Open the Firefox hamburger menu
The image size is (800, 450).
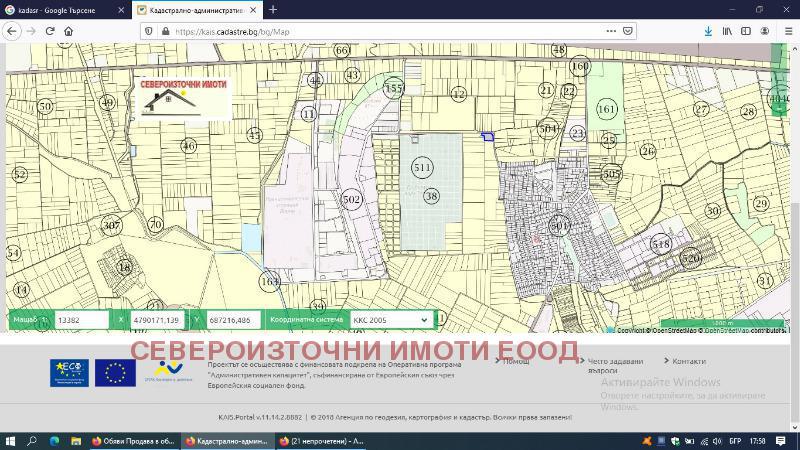pyautogui.click(x=787, y=31)
